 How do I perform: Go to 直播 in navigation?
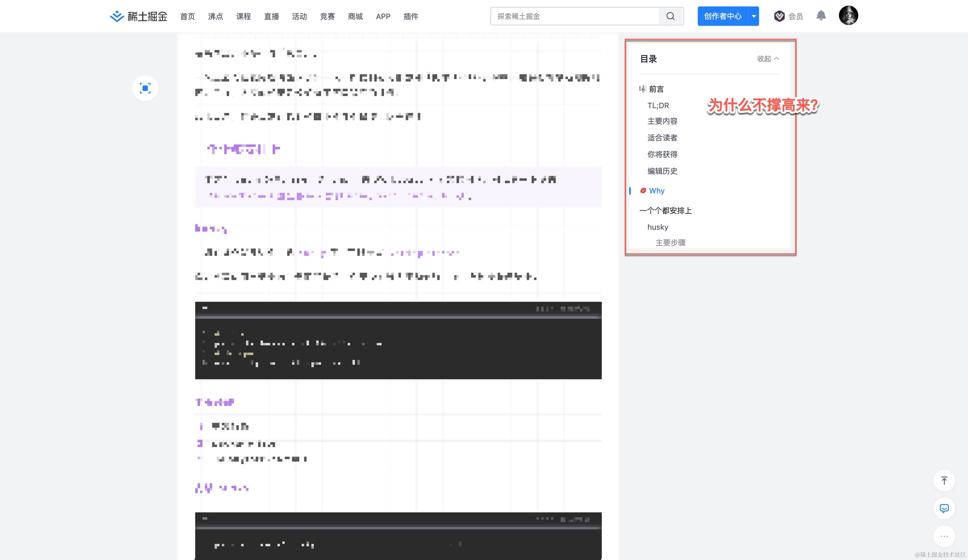tap(271, 17)
